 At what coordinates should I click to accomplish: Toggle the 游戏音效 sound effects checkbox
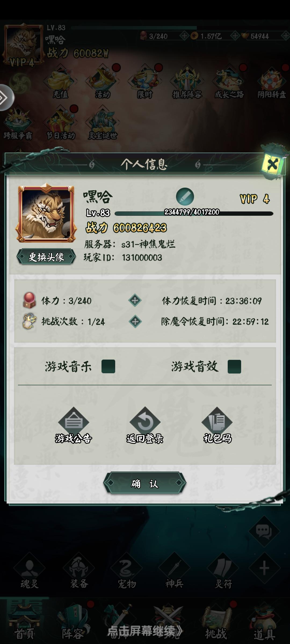point(234,367)
